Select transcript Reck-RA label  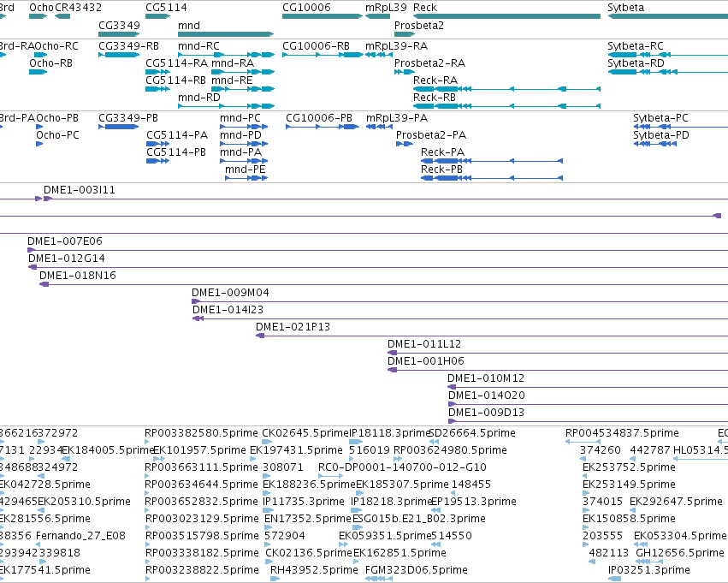(435, 80)
